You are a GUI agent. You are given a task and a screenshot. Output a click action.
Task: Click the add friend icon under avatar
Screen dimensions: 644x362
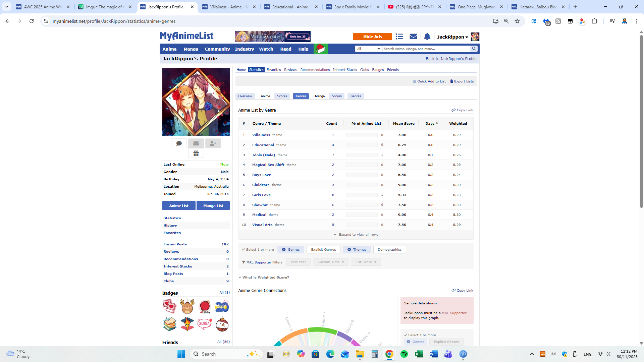[213, 143]
